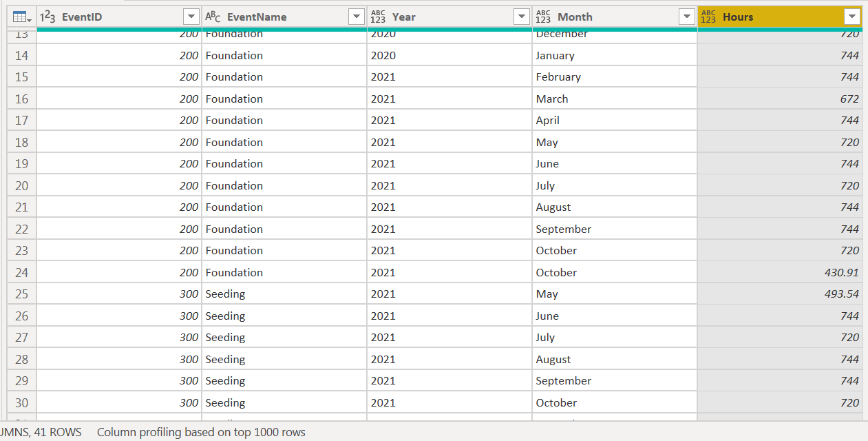This screenshot has height=441, width=868.
Task: Select the Year column header
Action: point(449,17)
